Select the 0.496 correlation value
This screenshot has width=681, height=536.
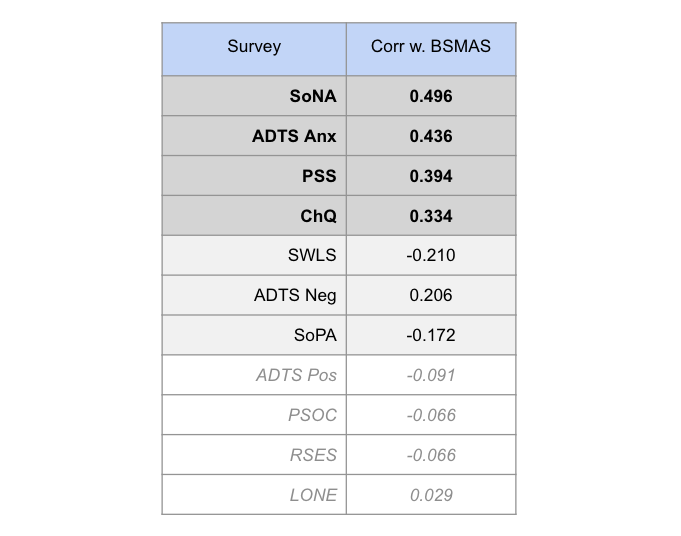431,96
